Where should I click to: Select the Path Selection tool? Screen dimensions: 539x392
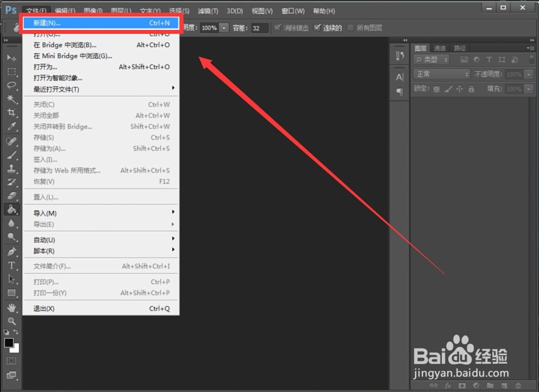(x=11, y=279)
